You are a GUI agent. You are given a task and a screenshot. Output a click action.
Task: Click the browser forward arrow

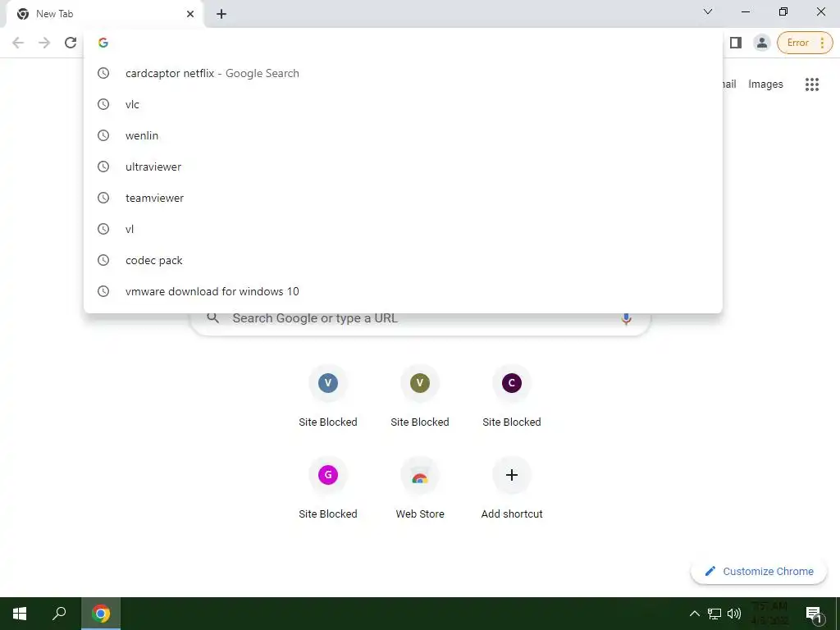coord(44,43)
